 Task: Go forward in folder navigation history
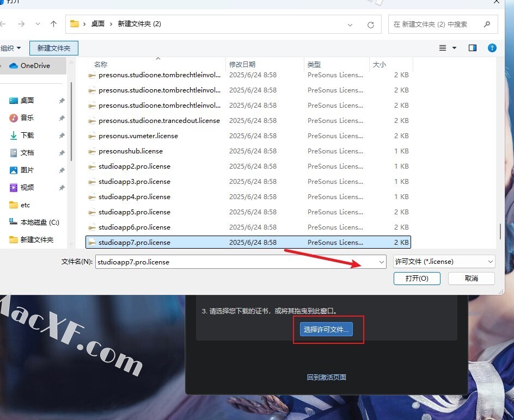[x=21, y=24]
